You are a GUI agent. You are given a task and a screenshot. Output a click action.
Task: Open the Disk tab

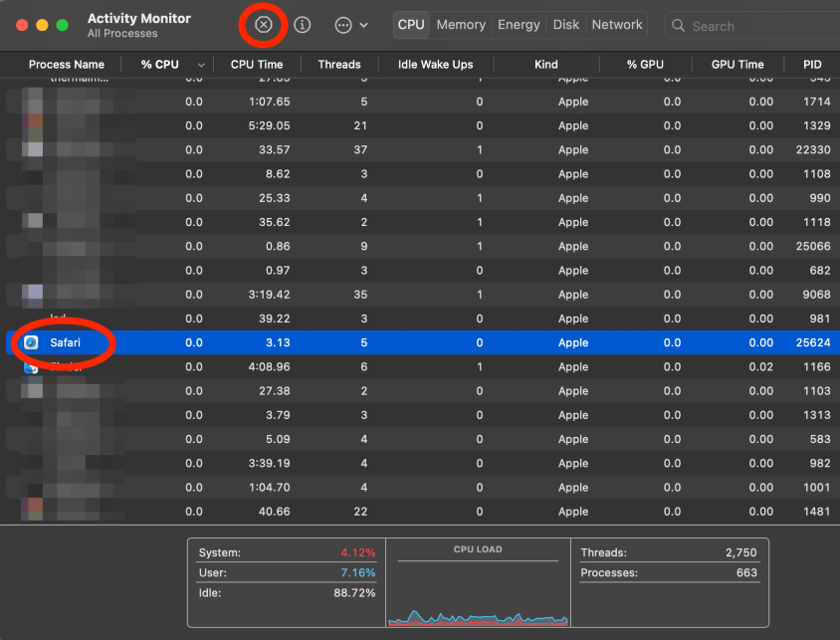pos(566,25)
